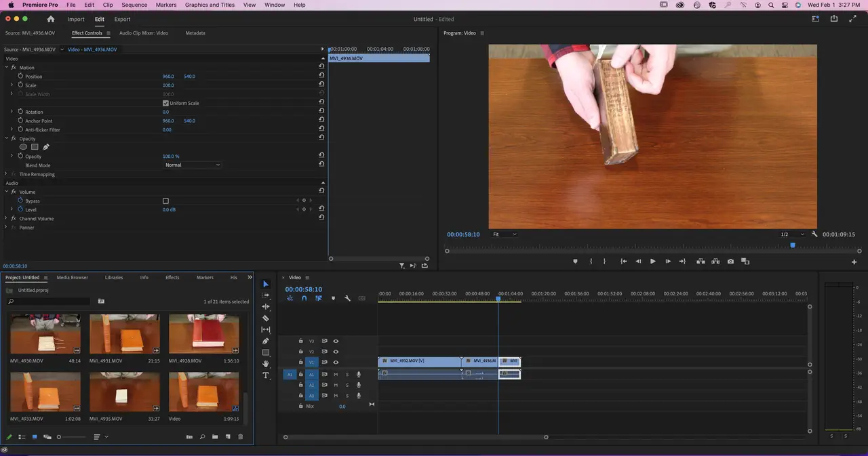Select the Rectangle tool
The image size is (868, 456).
[266, 352]
